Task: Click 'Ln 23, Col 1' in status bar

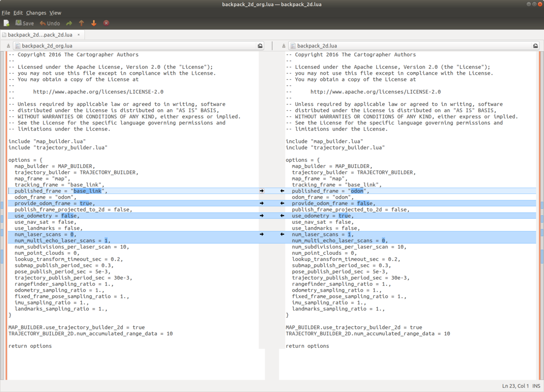Action: (515, 386)
